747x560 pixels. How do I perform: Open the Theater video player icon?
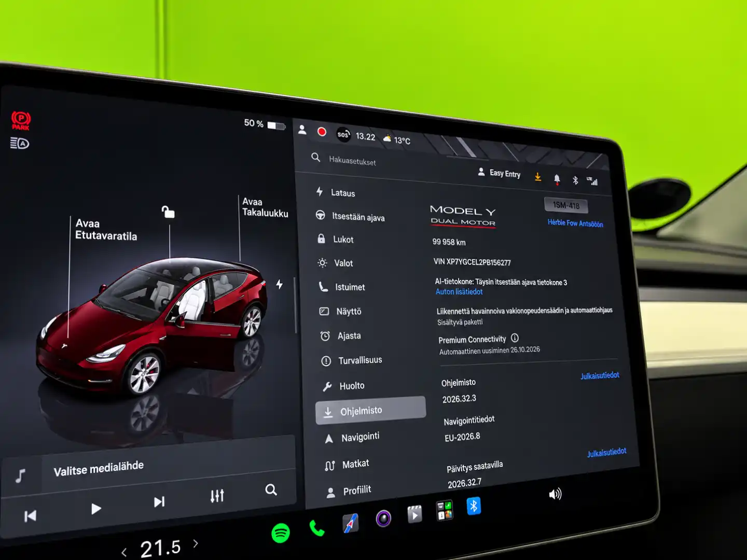(x=414, y=514)
